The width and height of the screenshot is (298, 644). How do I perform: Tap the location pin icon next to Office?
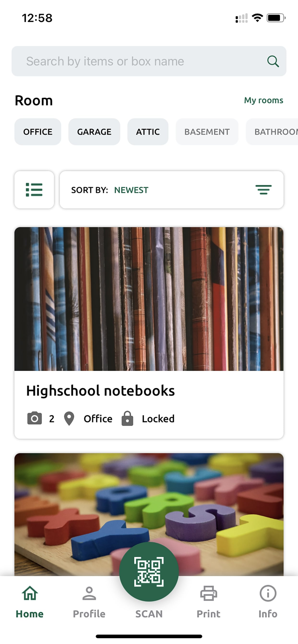click(x=69, y=419)
